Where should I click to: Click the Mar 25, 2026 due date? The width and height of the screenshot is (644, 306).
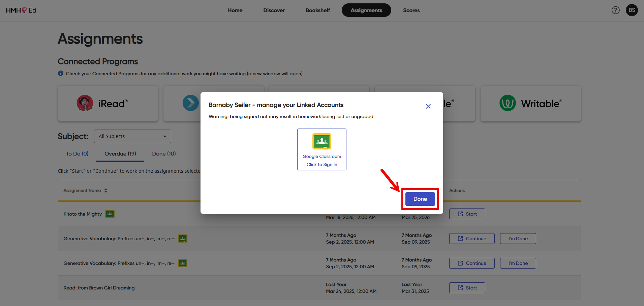[416, 217]
